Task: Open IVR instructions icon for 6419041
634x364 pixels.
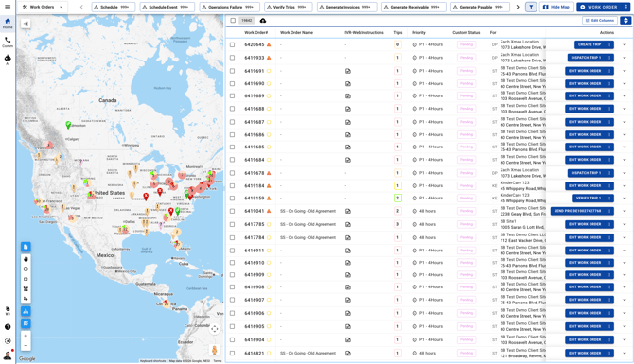Action: pyautogui.click(x=347, y=211)
